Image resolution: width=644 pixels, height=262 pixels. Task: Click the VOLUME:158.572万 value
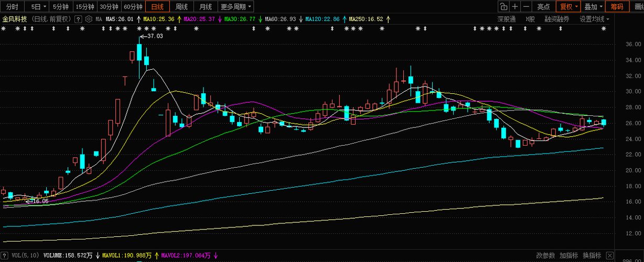[x=68, y=256]
